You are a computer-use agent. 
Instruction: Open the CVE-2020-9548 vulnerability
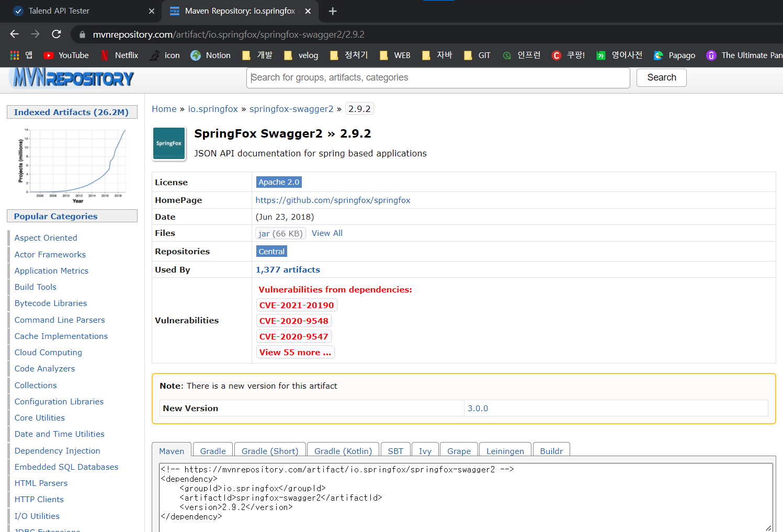(x=294, y=321)
